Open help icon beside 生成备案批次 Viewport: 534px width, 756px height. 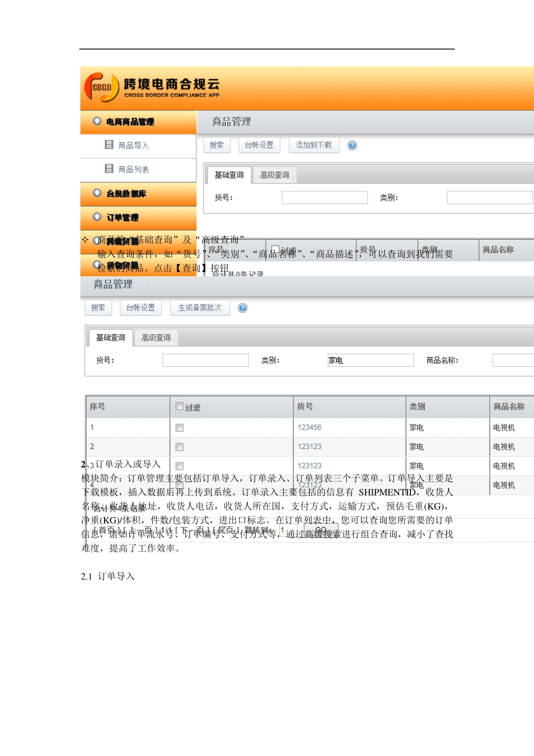[x=243, y=308]
